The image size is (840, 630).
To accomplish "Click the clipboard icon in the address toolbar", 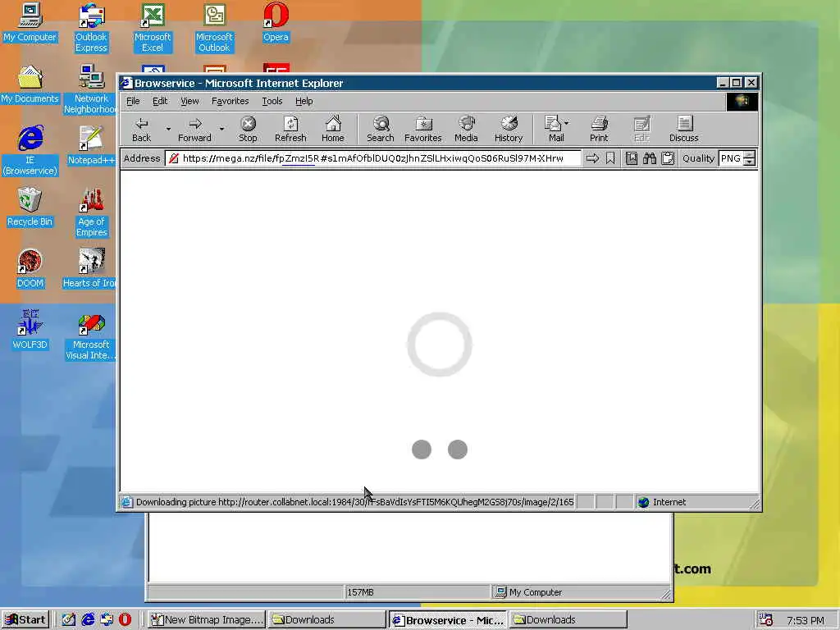I will click(668, 158).
